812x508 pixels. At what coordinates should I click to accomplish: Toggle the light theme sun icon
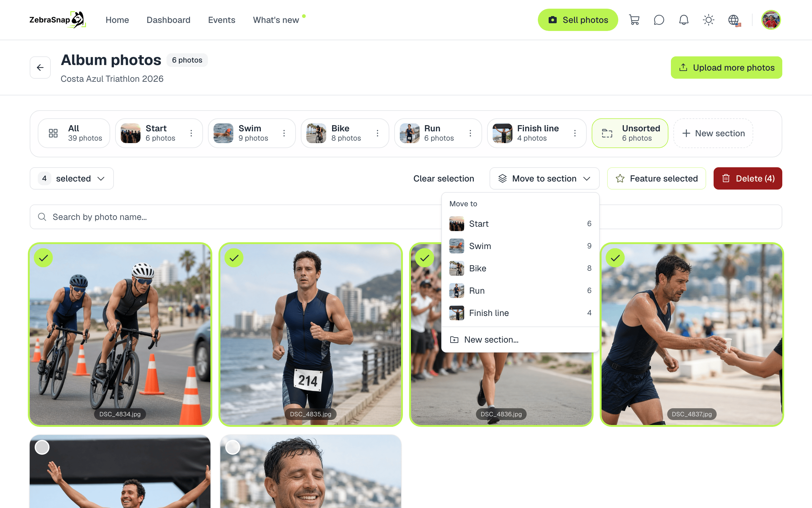pos(709,20)
